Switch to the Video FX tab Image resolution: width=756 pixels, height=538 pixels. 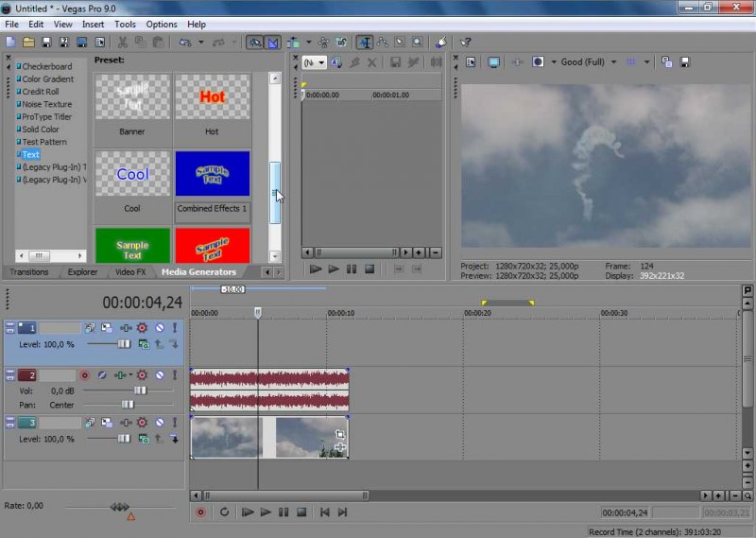point(130,272)
